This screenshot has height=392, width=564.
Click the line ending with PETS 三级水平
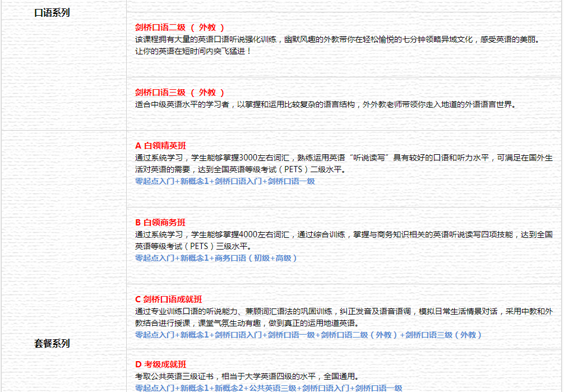[x=193, y=246]
